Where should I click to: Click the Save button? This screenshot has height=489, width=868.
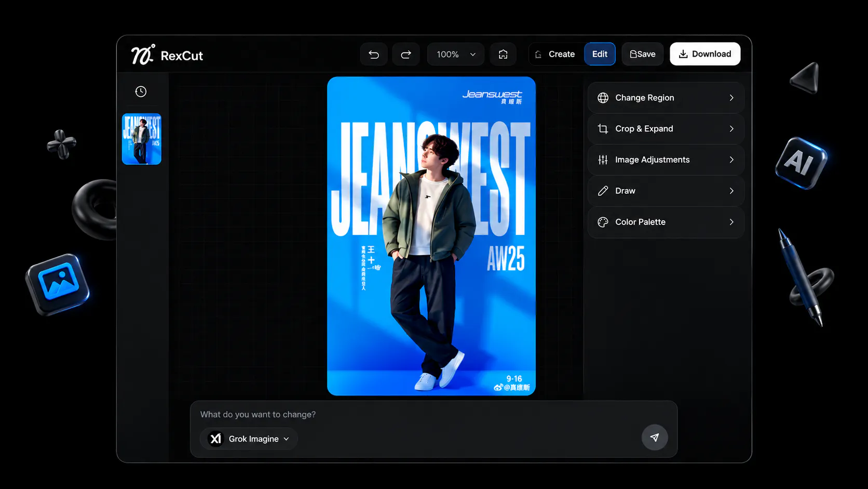click(643, 54)
